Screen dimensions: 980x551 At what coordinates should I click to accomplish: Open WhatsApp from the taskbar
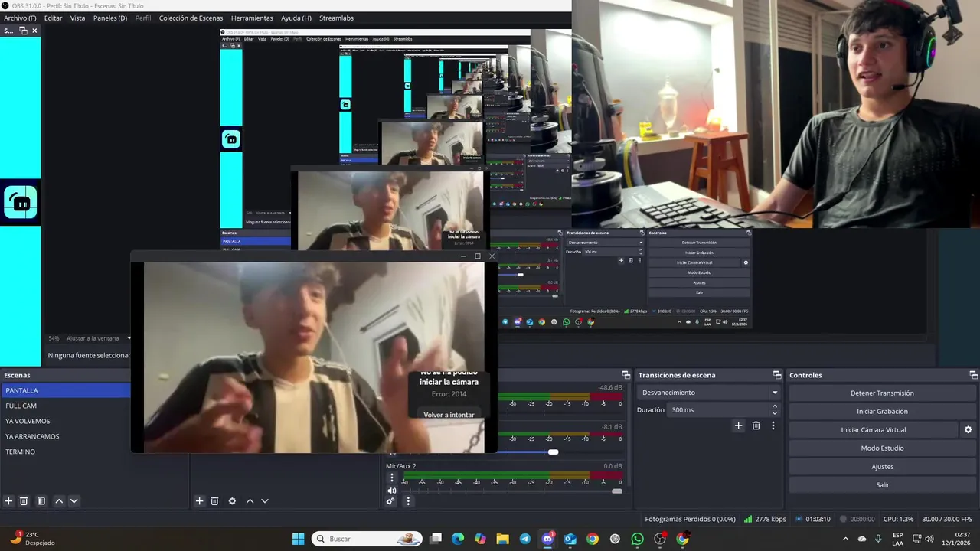pos(638,539)
